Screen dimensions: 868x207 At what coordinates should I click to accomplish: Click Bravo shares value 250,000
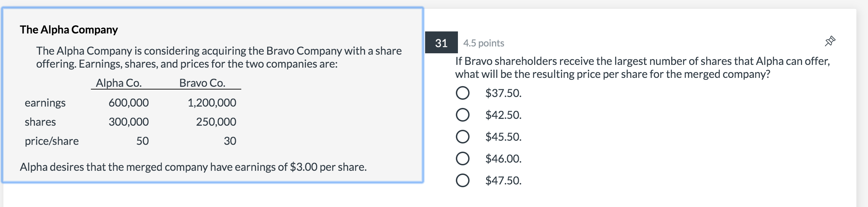click(216, 122)
